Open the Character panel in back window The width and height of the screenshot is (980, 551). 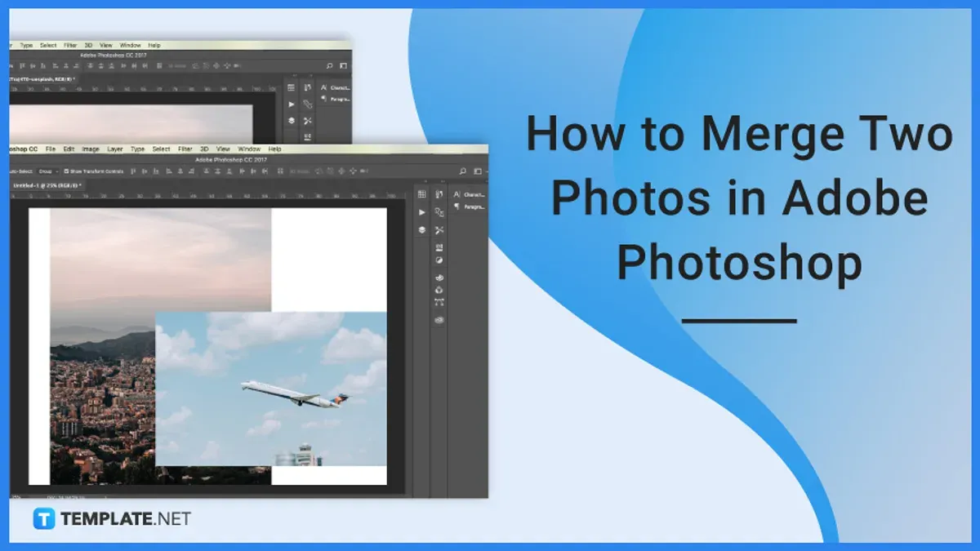[x=336, y=87]
